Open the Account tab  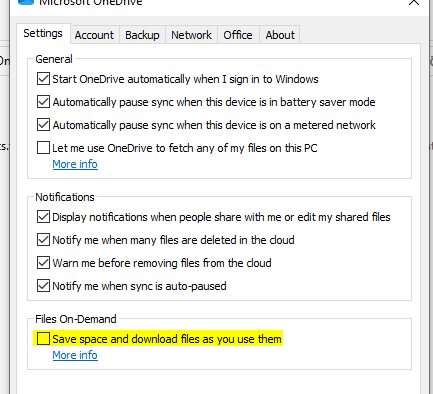[94, 35]
